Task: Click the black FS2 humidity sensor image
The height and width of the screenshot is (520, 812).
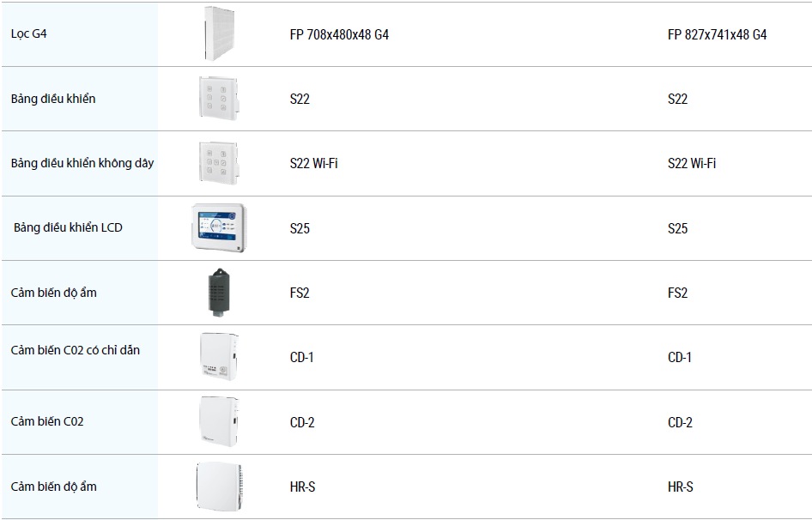Action: [218, 293]
